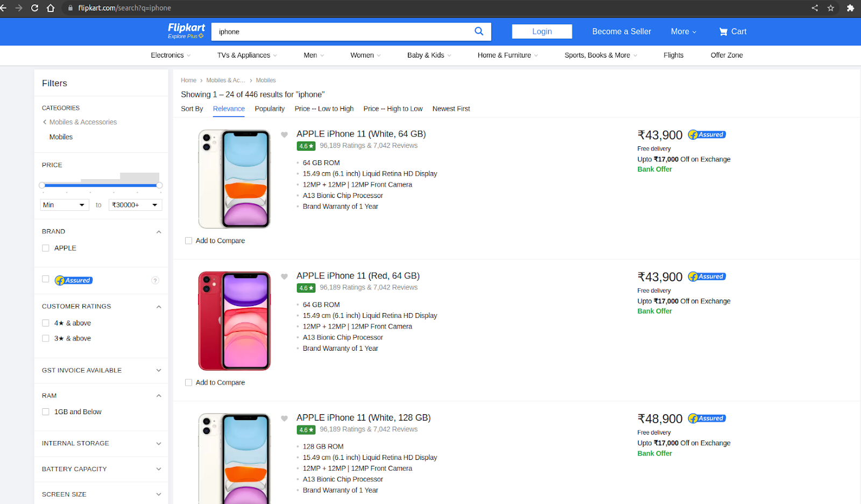Viewport: 861px width, 504px height.
Task: Click Become a Seller link
Action: point(622,32)
